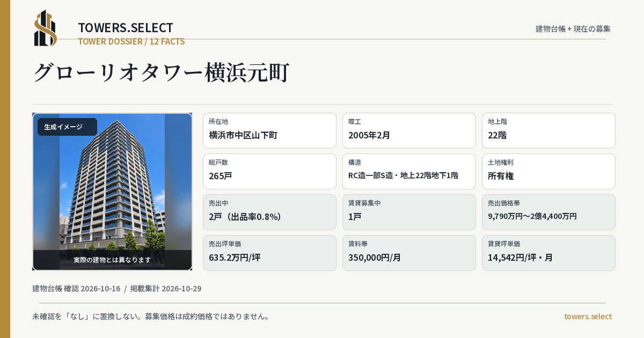Click the 生成イメージ badge on the photo

pyautogui.click(x=67, y=127)
